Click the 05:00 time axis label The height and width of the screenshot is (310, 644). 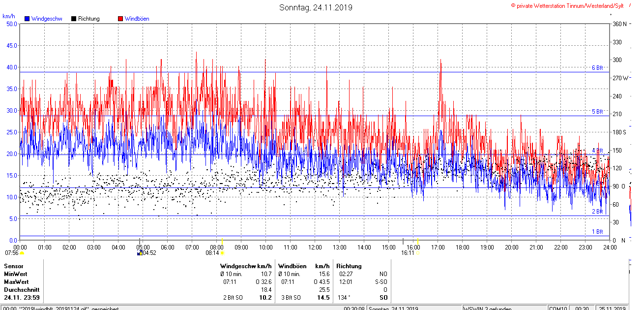point(143,247)
